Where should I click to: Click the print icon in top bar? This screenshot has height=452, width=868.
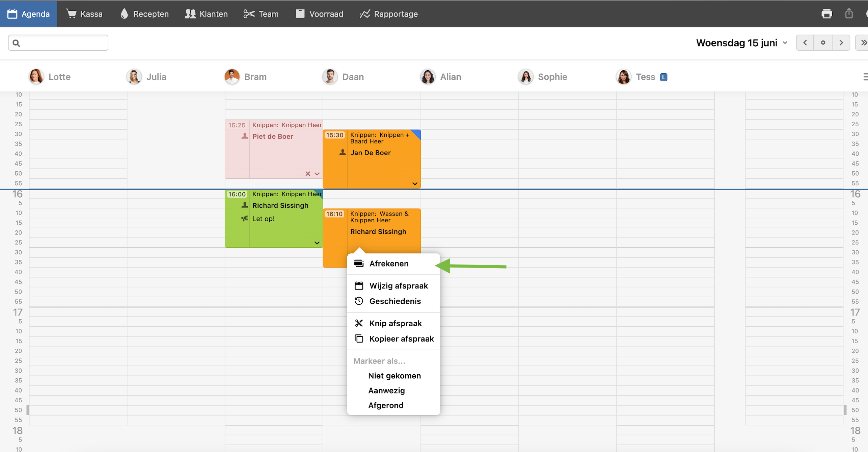tap(826, 14)
